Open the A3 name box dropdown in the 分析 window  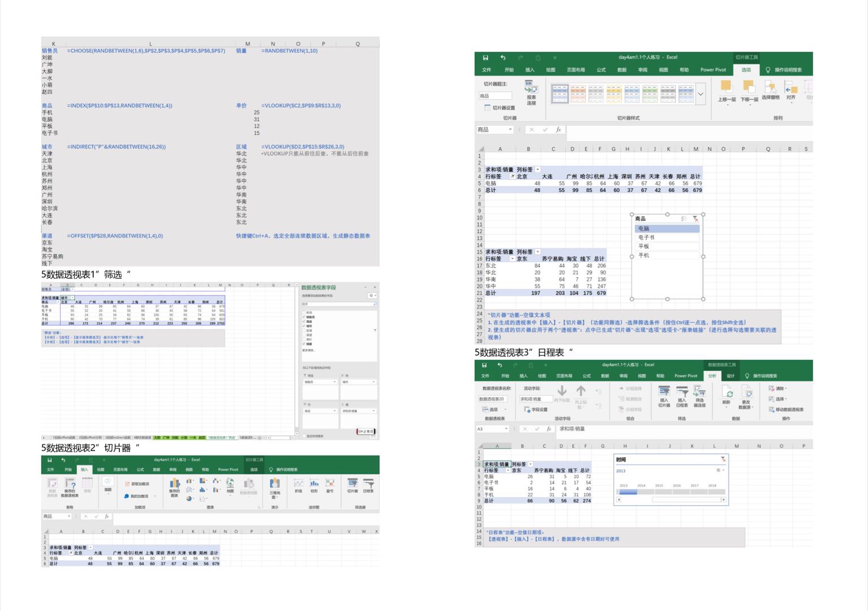pyautogui.click(x=506, y=429)
